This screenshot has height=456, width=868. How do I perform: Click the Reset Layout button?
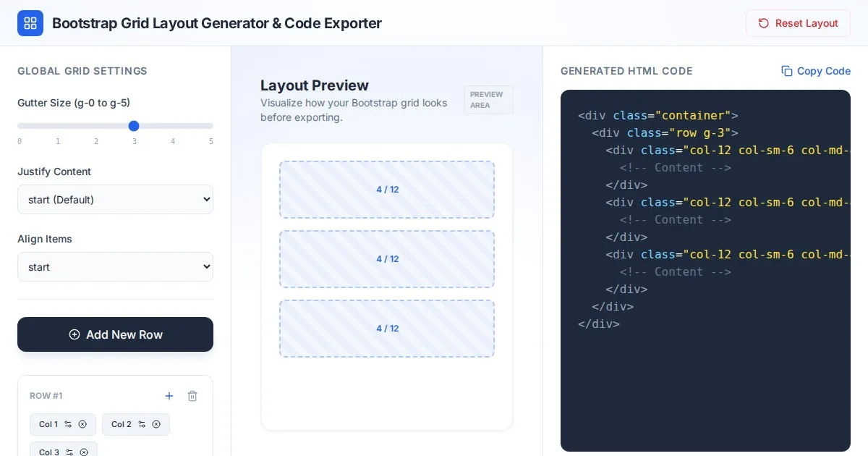coord(798,23)
